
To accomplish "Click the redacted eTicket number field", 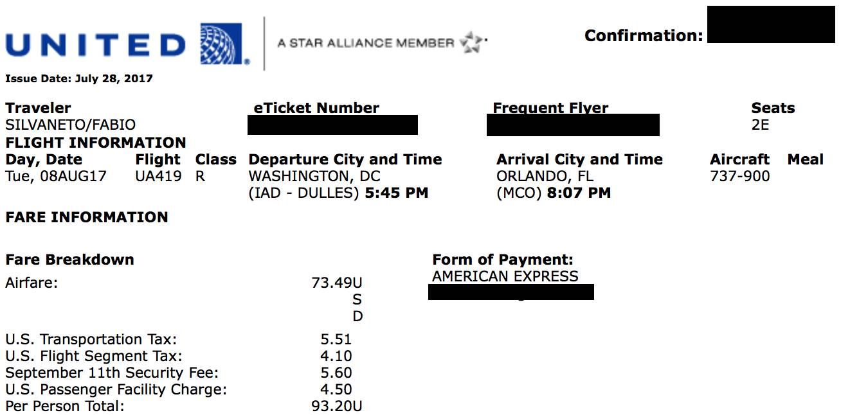I will (332, 125).
